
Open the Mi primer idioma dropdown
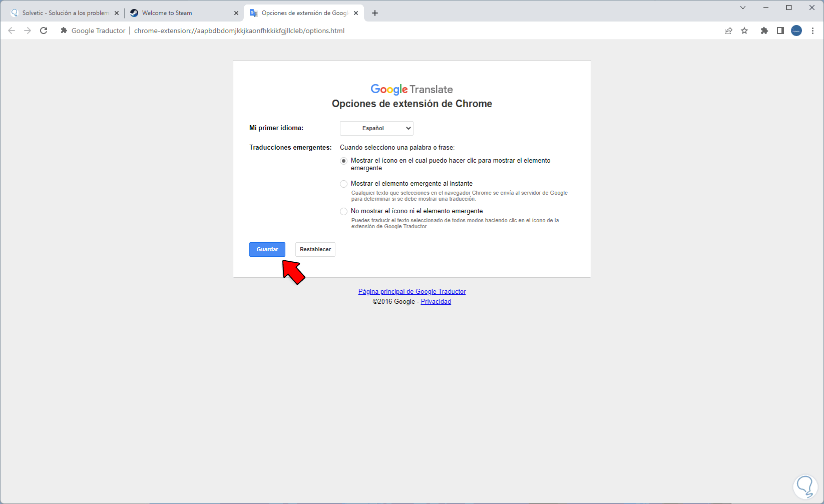point(376,128)
